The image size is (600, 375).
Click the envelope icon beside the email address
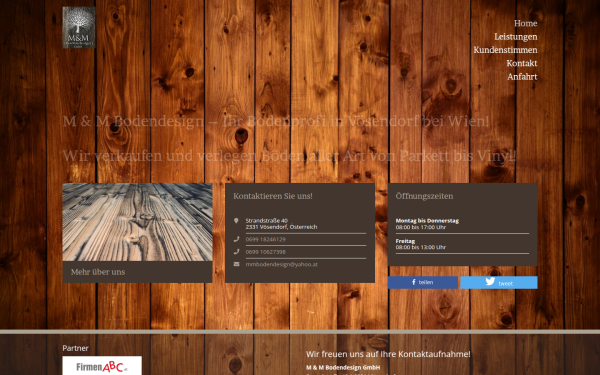(236, 264)
